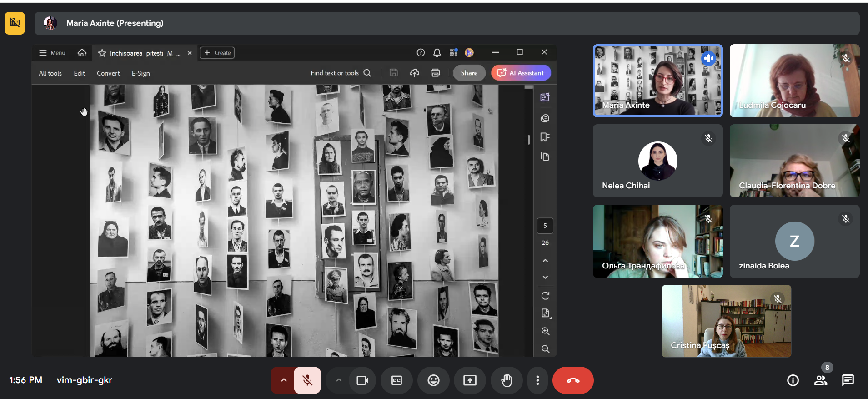Go to next page arrow
This screenshot has height=399, width=868.
tap(545, 277)
